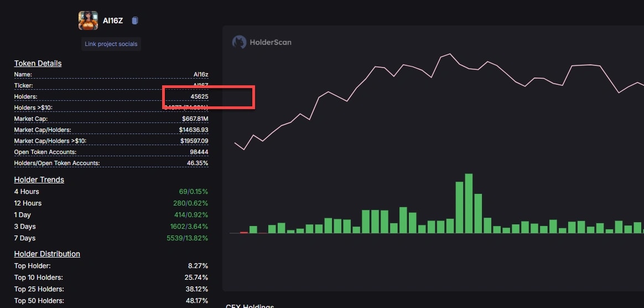Click the Token Details heading

[x=38, y=63]
